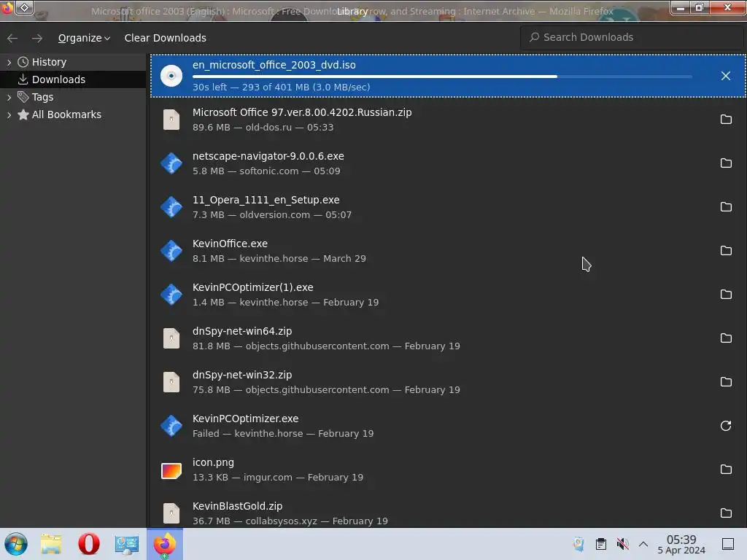
Task: Click the exe icon beside KevinOffice.exe
Action: click(171, 251)
